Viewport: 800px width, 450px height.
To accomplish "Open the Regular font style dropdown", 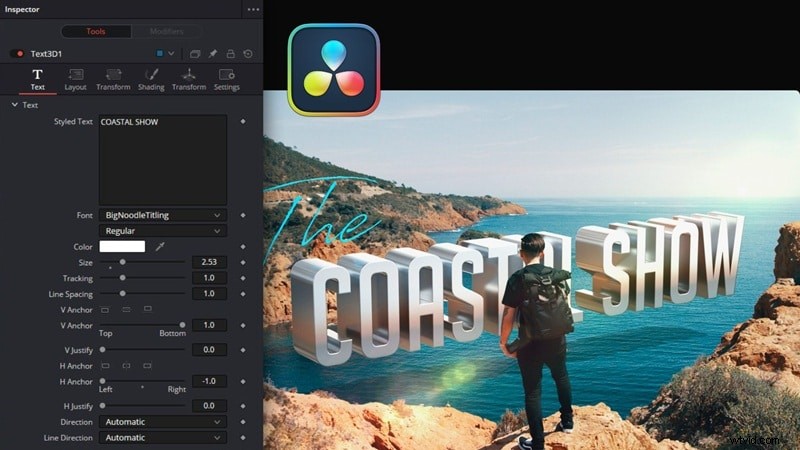I will (163, 231).
